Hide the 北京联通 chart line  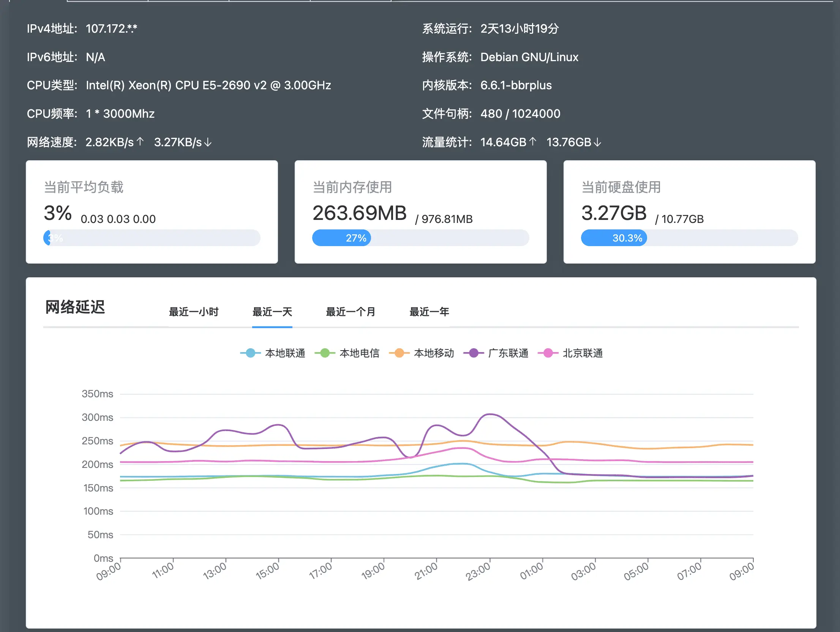(x=583, y=353)
